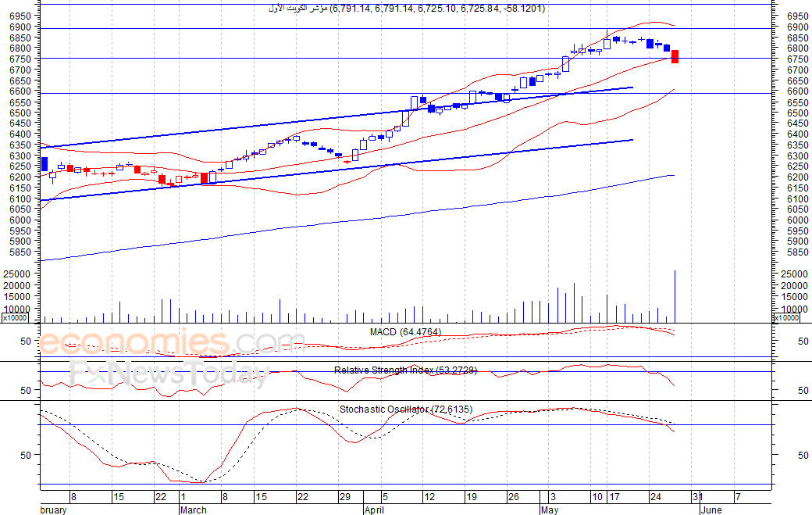Image resolution: width=812 pixels, height=515 pixels.
Task: Click 25000 on the left volume axis
Action: (17, 274)
